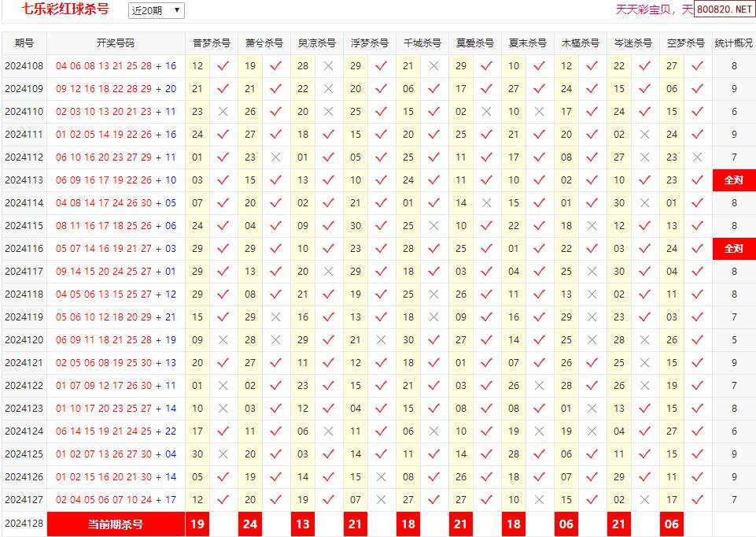Click the 七乐彩红球杀号 page title
Viewport: 756px width, 537px height.
click(x=65, y=9)
